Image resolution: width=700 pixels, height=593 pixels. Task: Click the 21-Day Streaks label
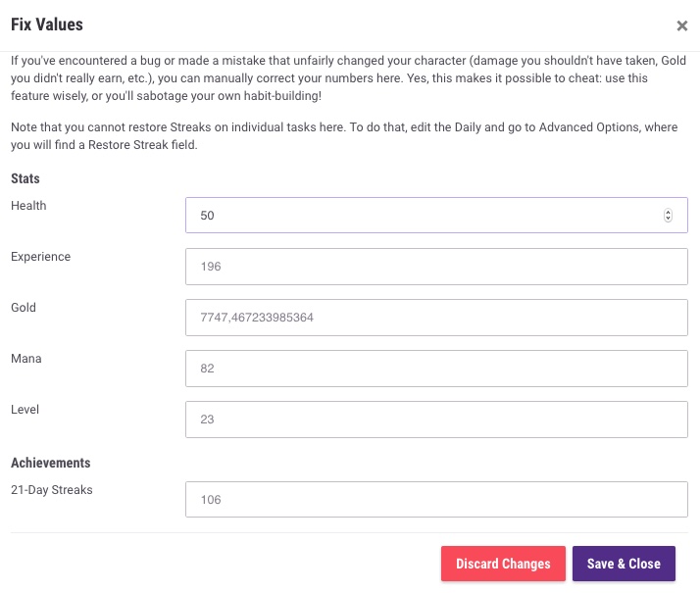coord(51,489)
